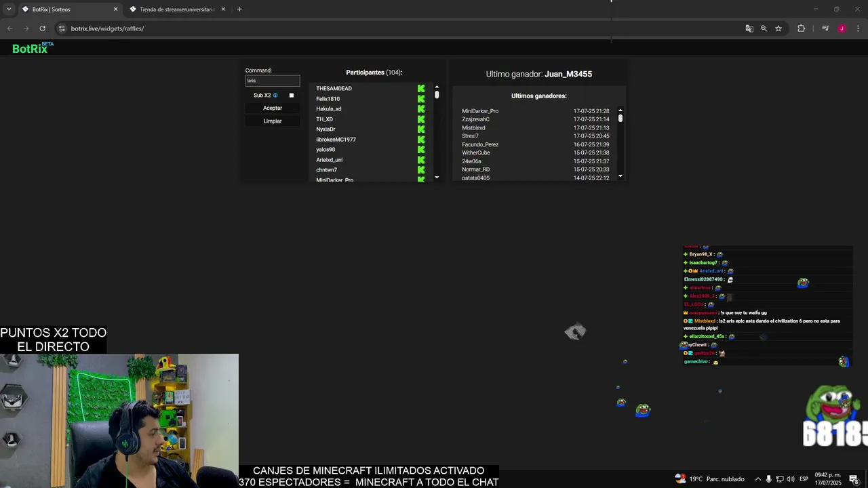Open the taskbar weather widget
This screenshot has width=868, height=488.
pos(709,479)
